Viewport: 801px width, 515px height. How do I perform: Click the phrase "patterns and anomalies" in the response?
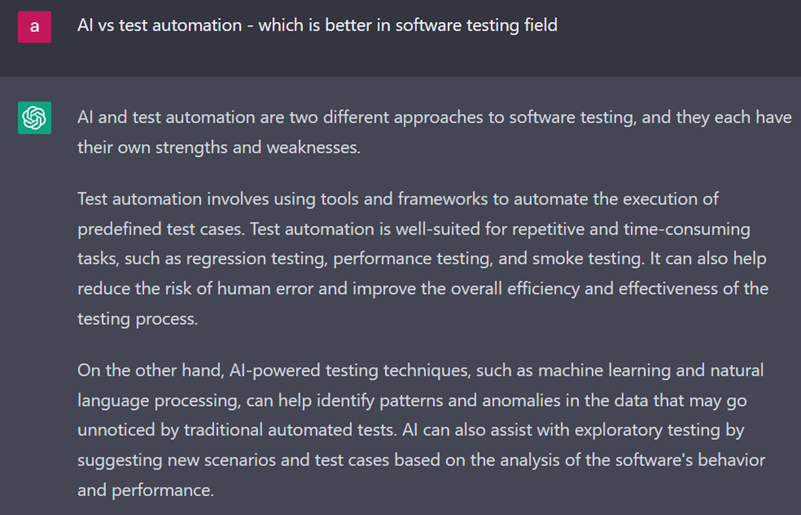[469, 400]
